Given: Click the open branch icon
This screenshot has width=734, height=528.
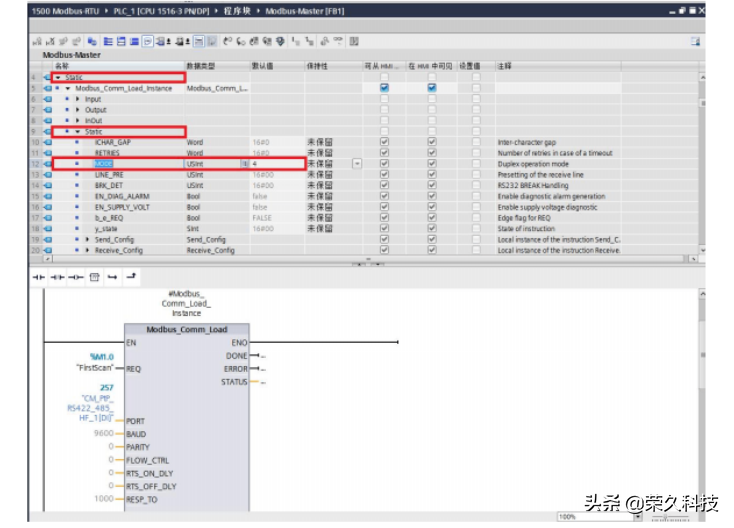Looking at the screenshot, I should 112,276.
